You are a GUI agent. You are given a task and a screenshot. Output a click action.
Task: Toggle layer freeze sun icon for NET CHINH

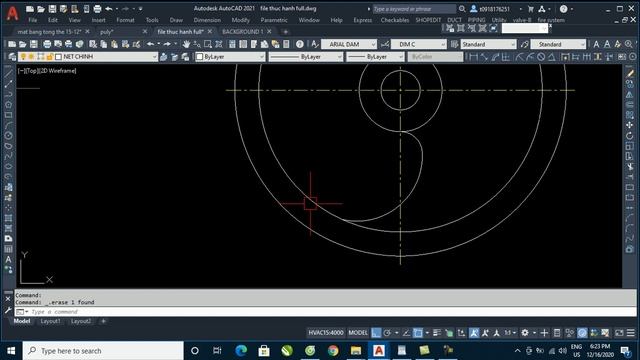click(31, 57)
